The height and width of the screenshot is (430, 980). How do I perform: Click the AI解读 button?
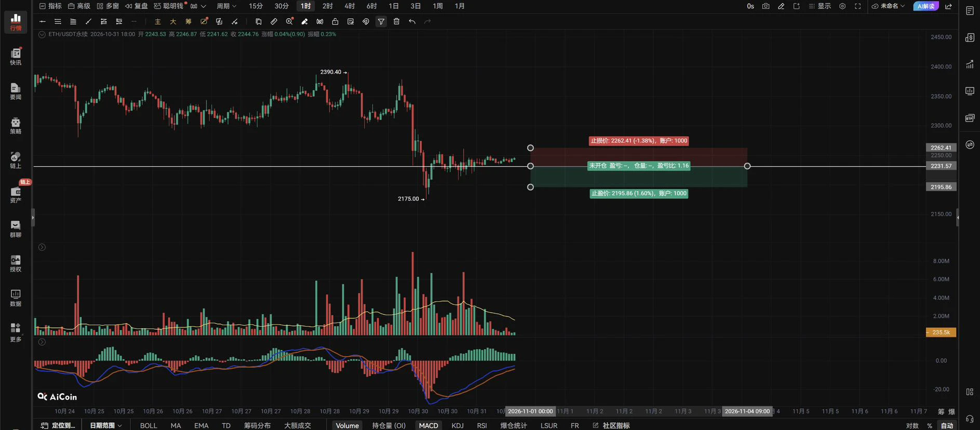(926, 6)
